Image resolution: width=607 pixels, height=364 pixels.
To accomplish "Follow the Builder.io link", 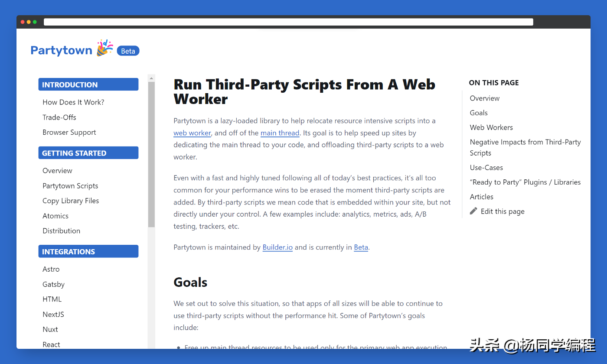I will coord(277,247).
